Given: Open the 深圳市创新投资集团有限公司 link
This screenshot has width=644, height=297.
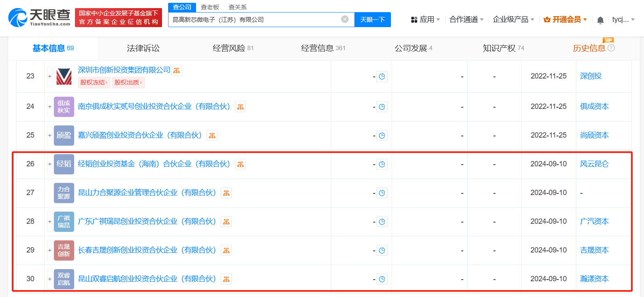Looking at the screenshot, I should click(124, 70).
